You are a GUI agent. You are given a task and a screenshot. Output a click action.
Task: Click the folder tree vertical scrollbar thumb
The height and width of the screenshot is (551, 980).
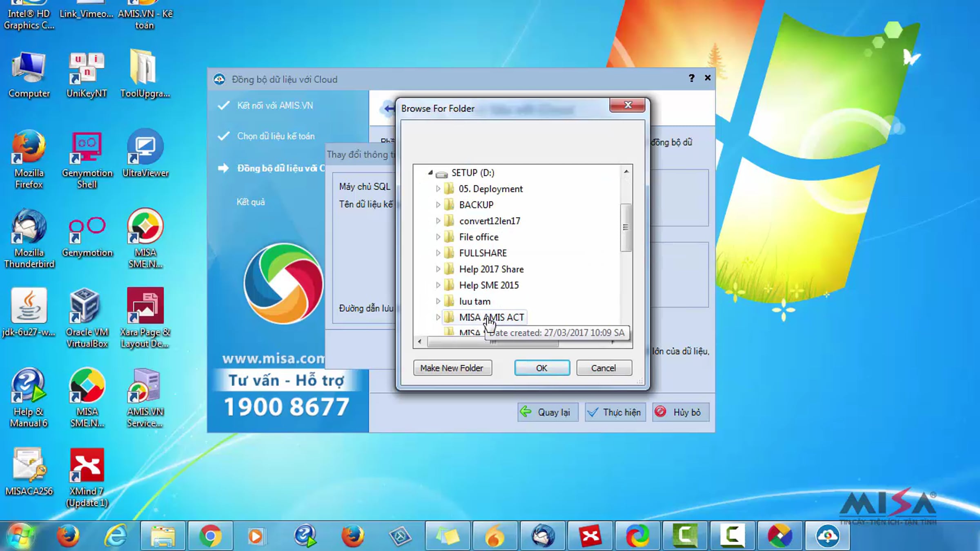pyautogui.click(x=626, y=227)
